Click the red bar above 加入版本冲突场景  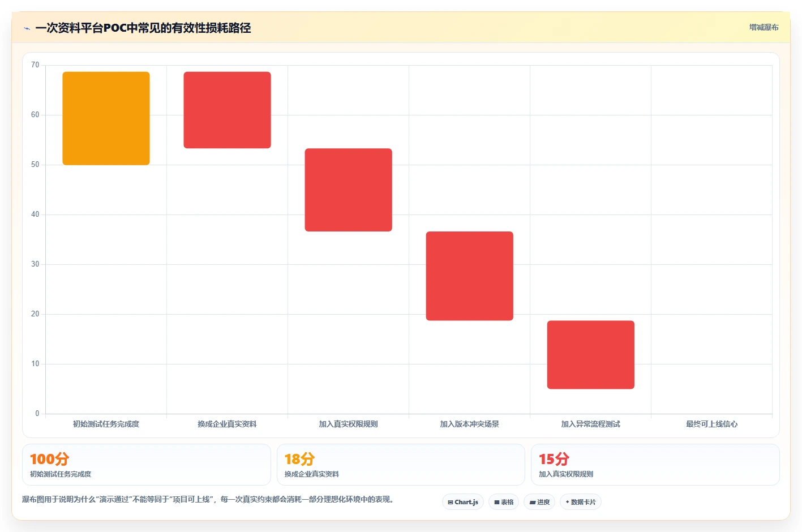point(469,276)
